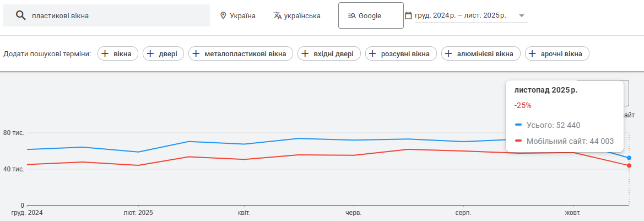The height and width of the screenshot is (221, 644).
Task: Click the red November data point
Action: click(629, 166)
